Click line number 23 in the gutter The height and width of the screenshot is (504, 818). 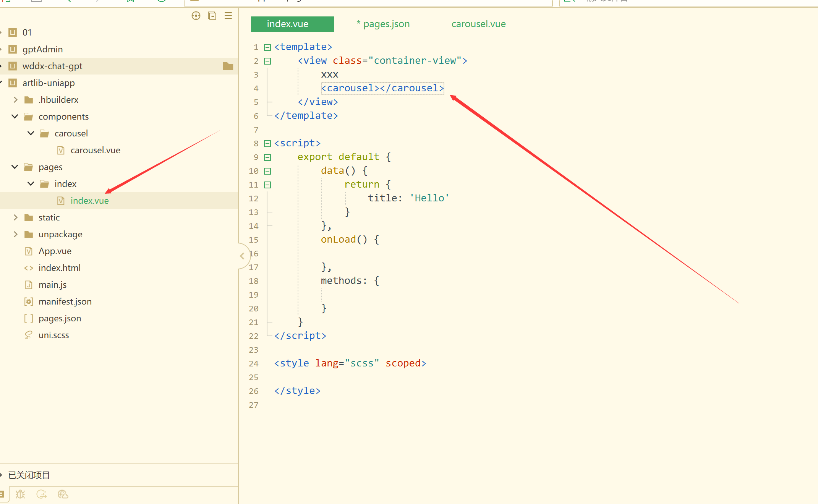click(x=254, y=350)
